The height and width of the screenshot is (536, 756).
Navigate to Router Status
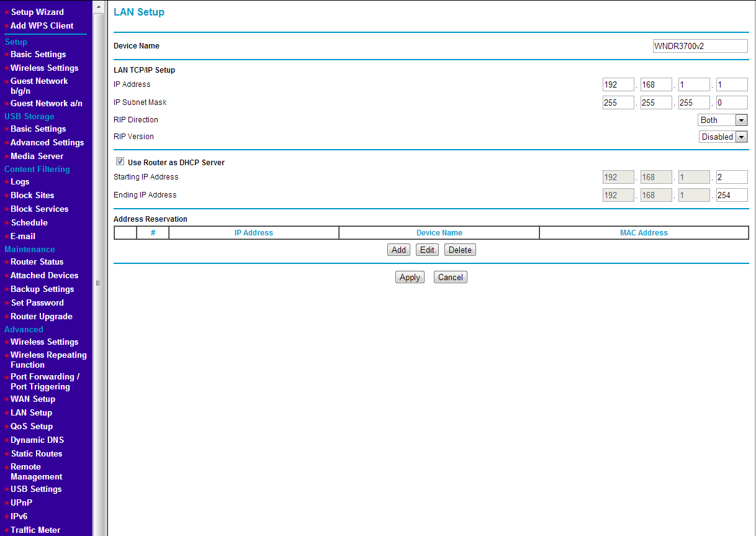pyautogui.click(x=35, y=261)
